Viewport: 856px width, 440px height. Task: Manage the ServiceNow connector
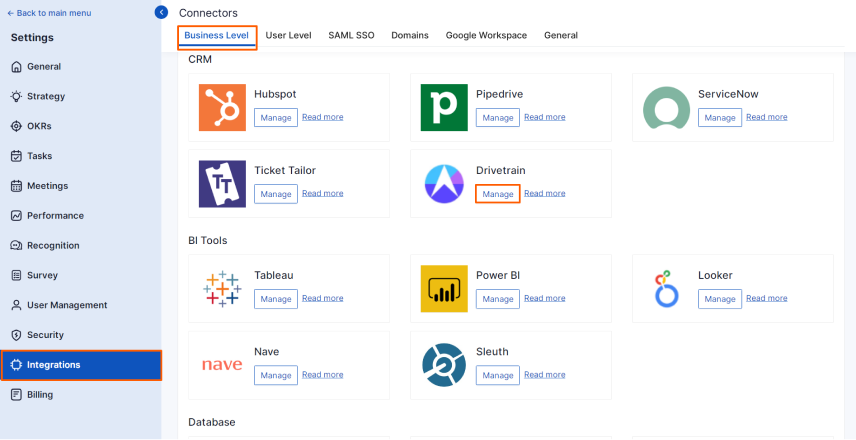[x=720, y=117]
